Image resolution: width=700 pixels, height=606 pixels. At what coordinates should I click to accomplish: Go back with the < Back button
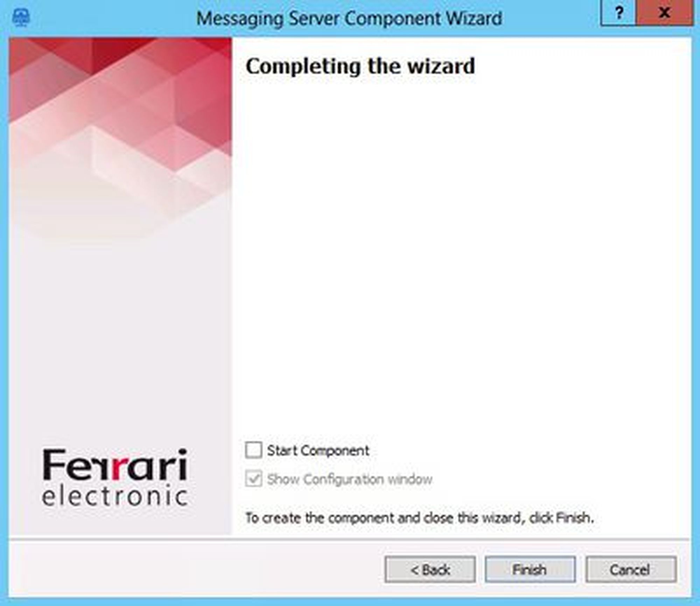point(430,570)
